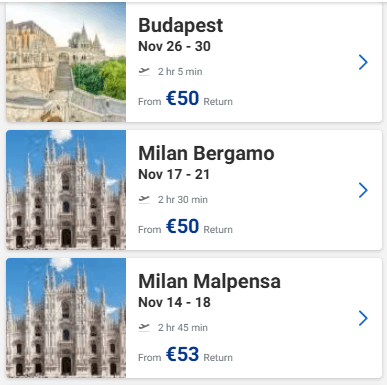
Task: Select the Budapest destination title
Action: coord(181,26)
